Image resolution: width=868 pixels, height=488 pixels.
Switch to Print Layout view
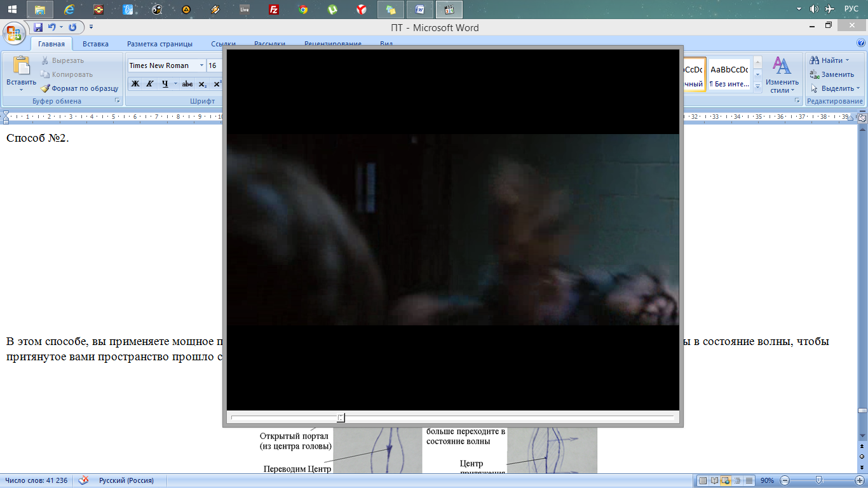click(703, 480)
